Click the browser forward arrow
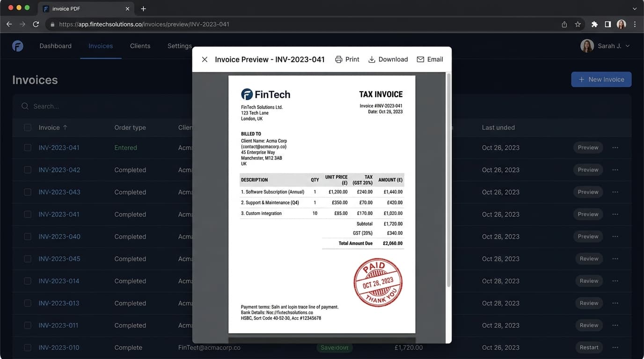Image resolution: width=644 pixels, height=359 pixels. pos(22,24)
